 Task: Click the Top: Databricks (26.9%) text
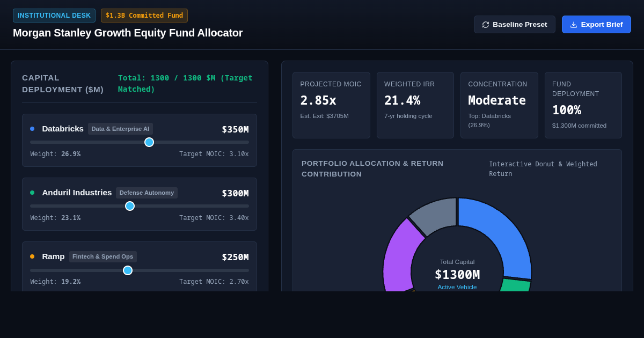(489, 121)
